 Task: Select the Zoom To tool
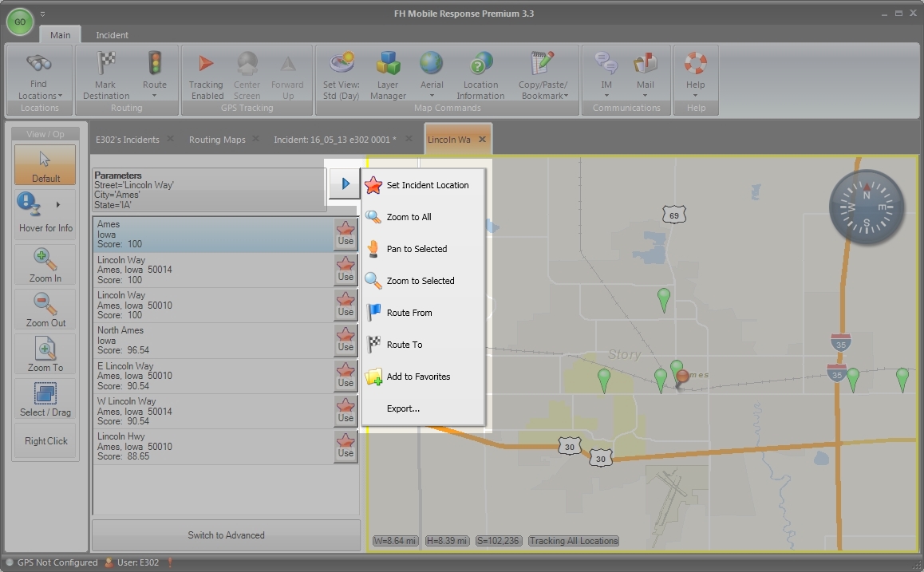point(45,354)
